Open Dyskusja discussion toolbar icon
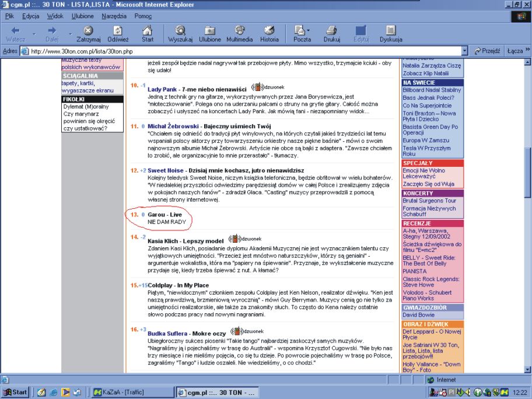Screen dimensions: 532x399 click(x=391, y=30)
